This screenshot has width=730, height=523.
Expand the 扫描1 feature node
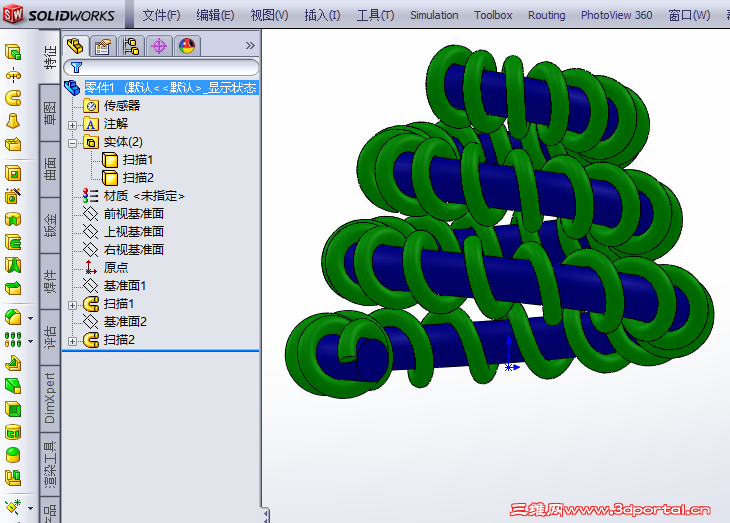(x=72, y=305)
